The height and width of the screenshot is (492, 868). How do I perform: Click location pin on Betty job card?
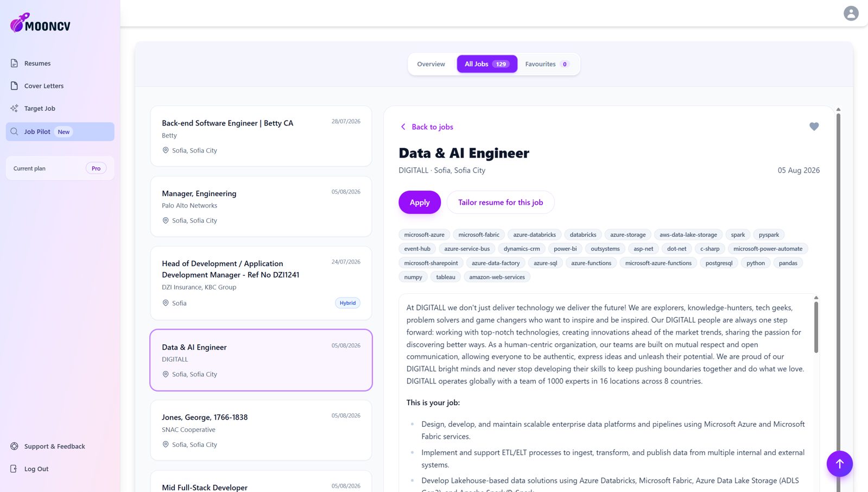(x=166, y=150)
